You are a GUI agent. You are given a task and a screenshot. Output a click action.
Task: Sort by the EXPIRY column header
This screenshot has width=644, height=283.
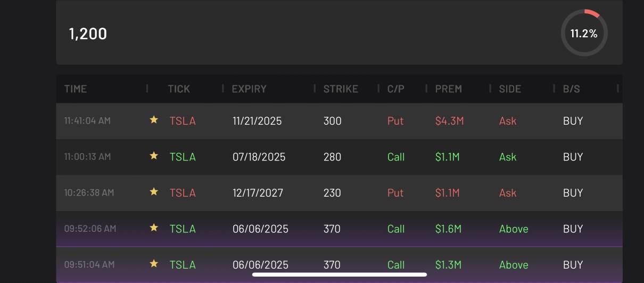coord(249,89)
